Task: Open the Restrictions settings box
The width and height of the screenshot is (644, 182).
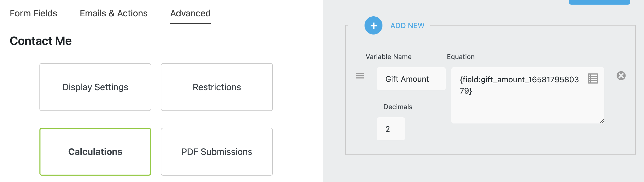Action: 217,87
